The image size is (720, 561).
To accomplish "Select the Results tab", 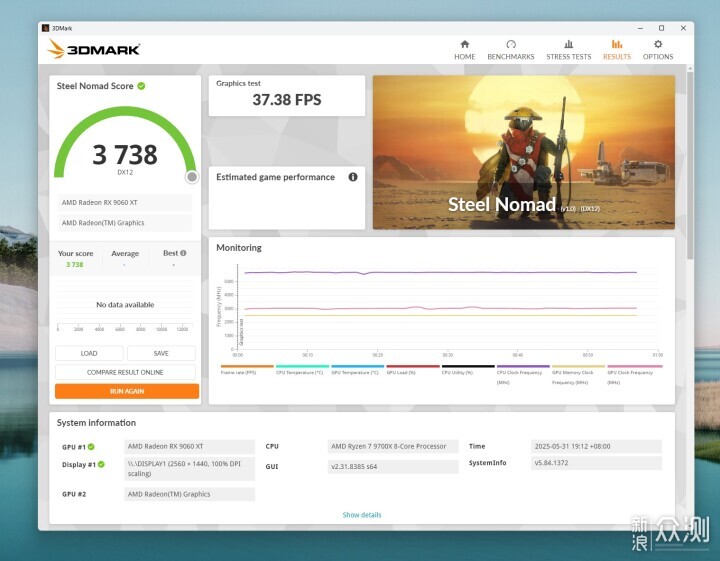I will (x=617, y=50).
